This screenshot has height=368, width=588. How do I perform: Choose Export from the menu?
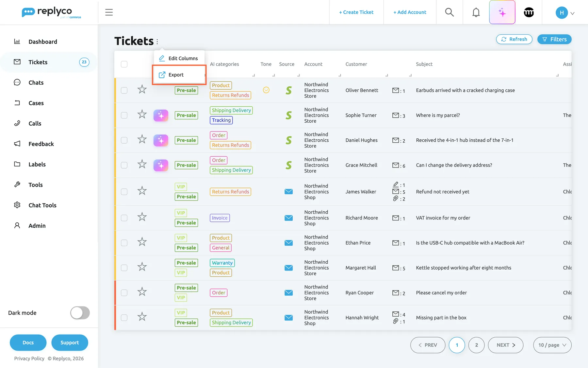179,75
